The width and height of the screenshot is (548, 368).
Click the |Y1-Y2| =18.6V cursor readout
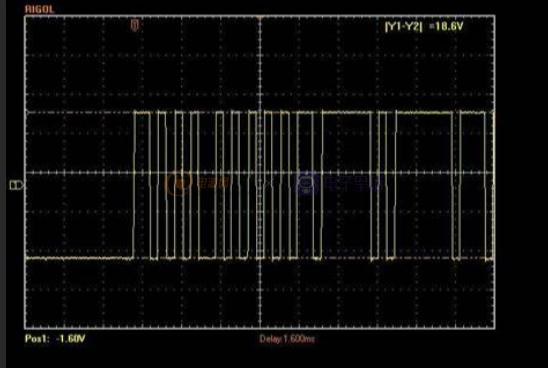pos(424,26)
